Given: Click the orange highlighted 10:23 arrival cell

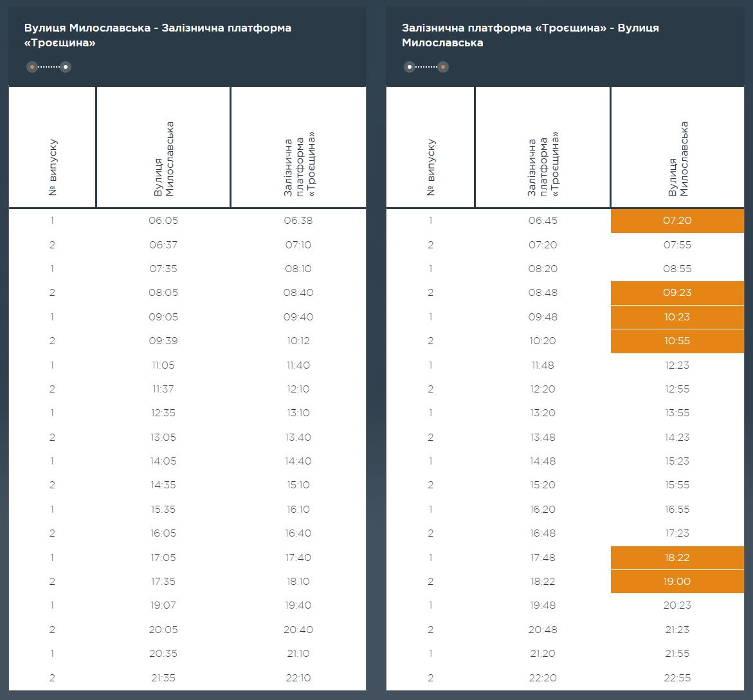Looking at the screenshot, I should click(677, 317).
